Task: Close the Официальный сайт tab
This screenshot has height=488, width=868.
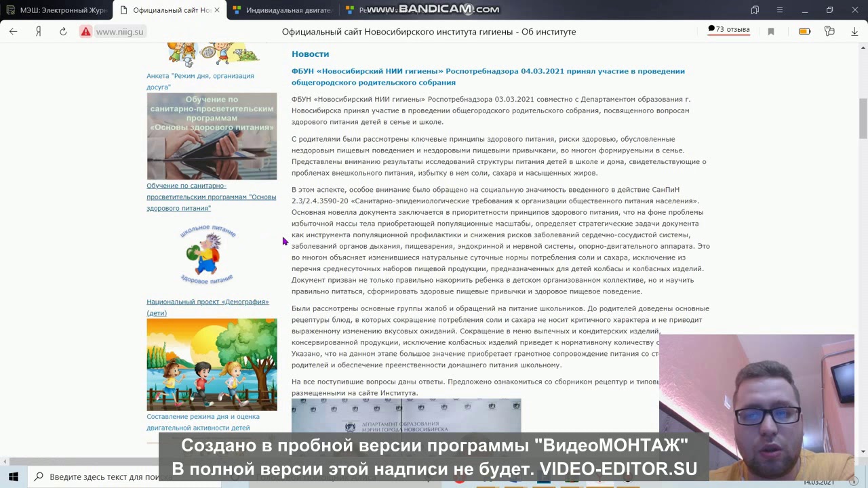Action: point(217,10)
